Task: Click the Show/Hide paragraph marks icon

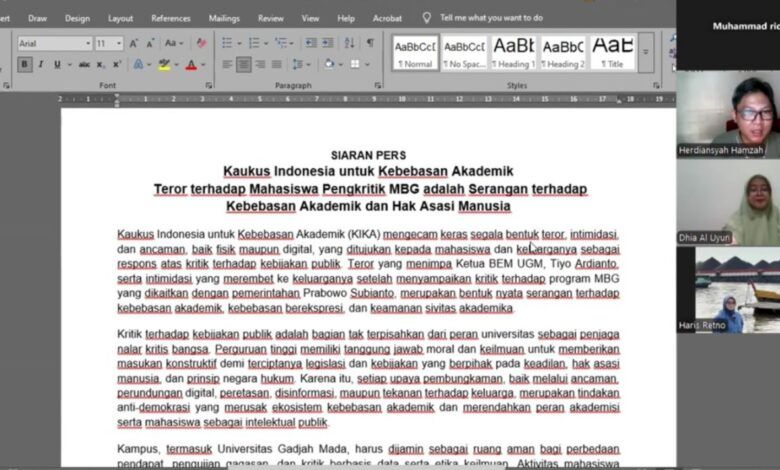Action: click(x=369, y=43)
